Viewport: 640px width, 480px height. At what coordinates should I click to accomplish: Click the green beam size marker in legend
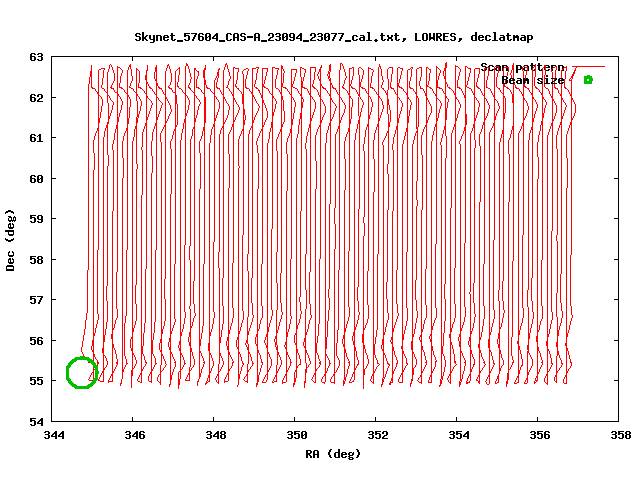[x=588, y=80]
